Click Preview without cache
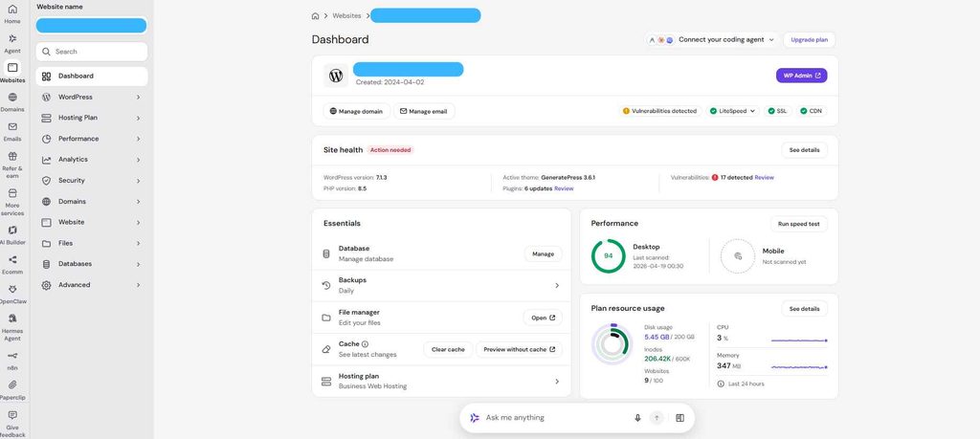Viewport: 980px width, 439px height. (x=520, y=350)
